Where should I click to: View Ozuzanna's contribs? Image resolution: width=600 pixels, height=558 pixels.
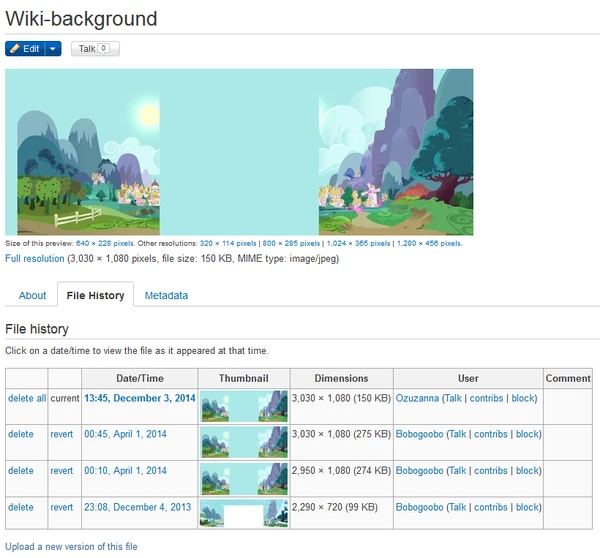tap(486, 398)
